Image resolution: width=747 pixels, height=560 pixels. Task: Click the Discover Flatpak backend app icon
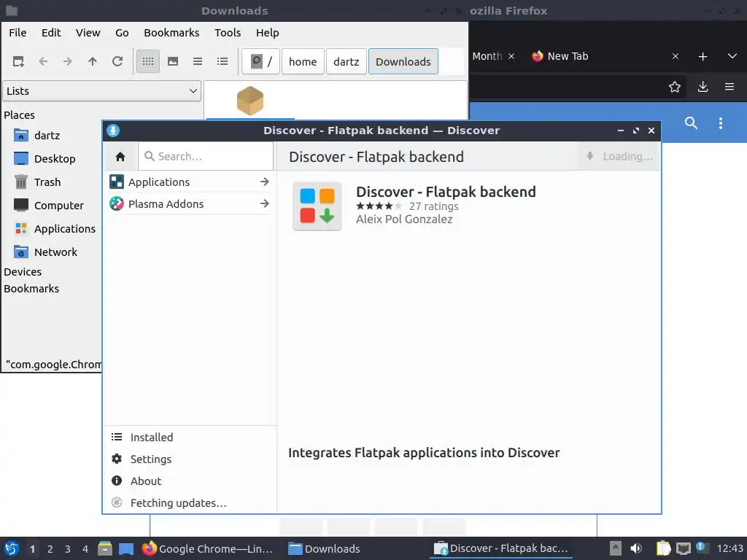tap(317, 206)
